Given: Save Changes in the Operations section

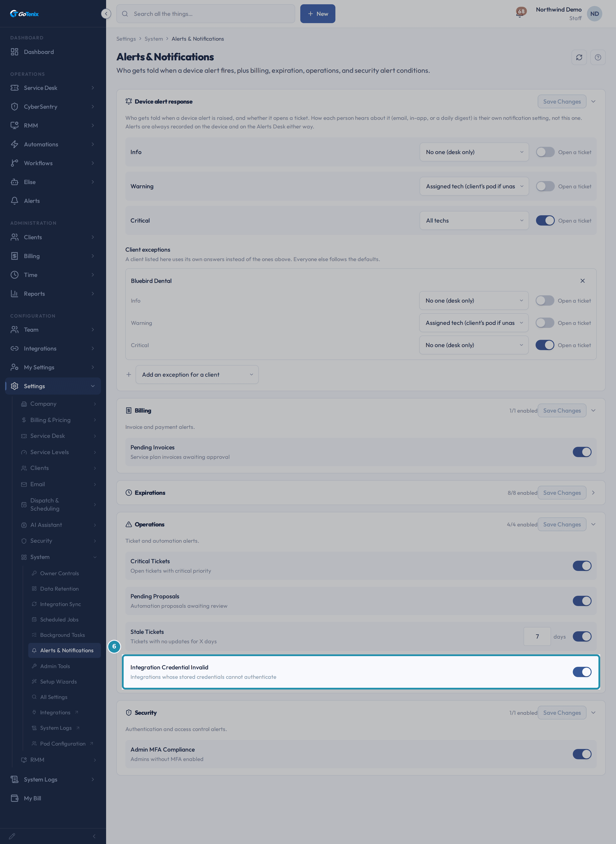Looking at the screenshot, I should [x=561, y=524].
